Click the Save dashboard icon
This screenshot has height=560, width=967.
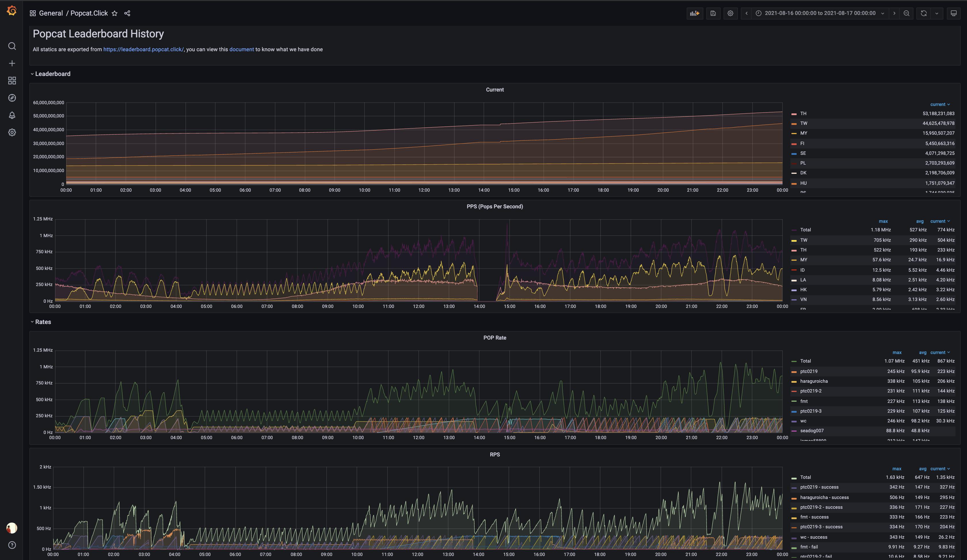713,14
